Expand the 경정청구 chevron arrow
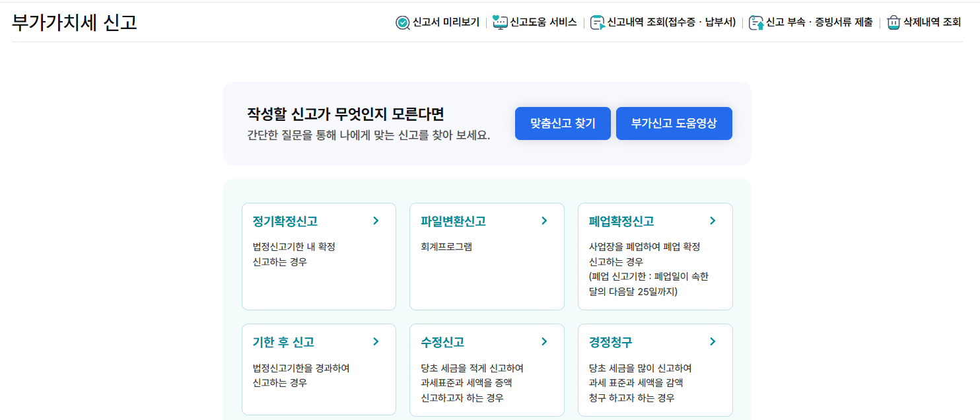 [x=713, y=341]
